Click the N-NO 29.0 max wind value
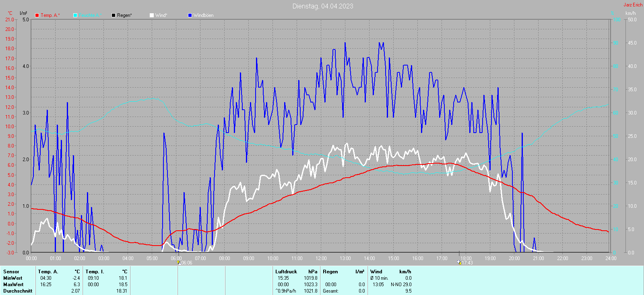644x295 pixels. (401, 285)
